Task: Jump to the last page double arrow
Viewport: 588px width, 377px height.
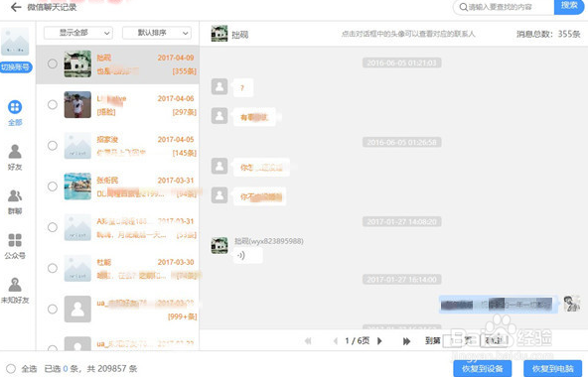Action: pyautogui.click(x=406, y=341)
